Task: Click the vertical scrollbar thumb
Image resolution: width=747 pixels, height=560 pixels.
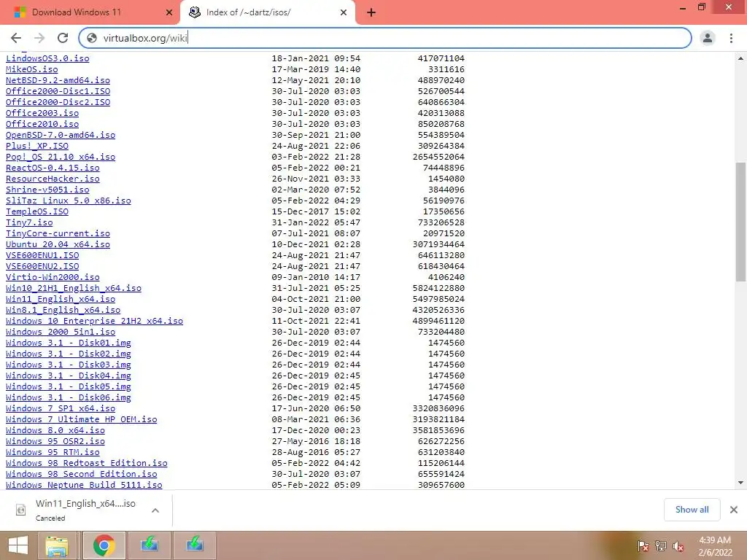Action: pyautogui.click(x=740, y=222)
